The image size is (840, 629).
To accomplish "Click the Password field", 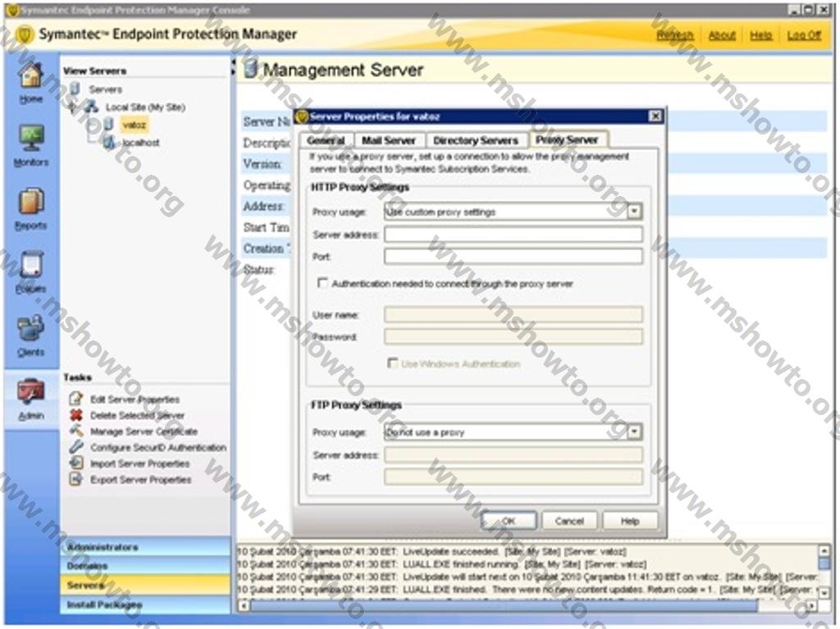I will pyautogui.click(x=514, y=336).
